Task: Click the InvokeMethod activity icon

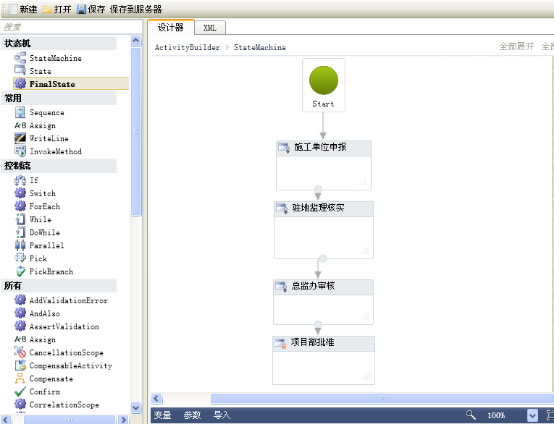Action: 20,151
